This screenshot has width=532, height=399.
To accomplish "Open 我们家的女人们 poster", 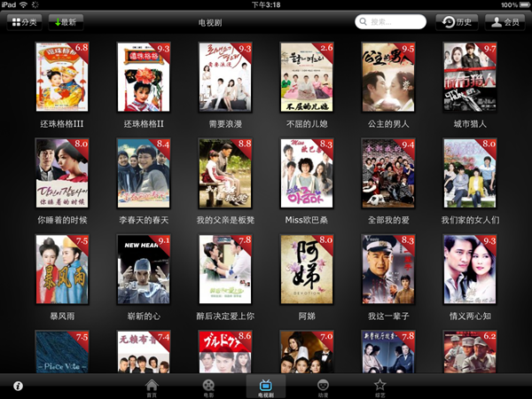I will (470, 173).
